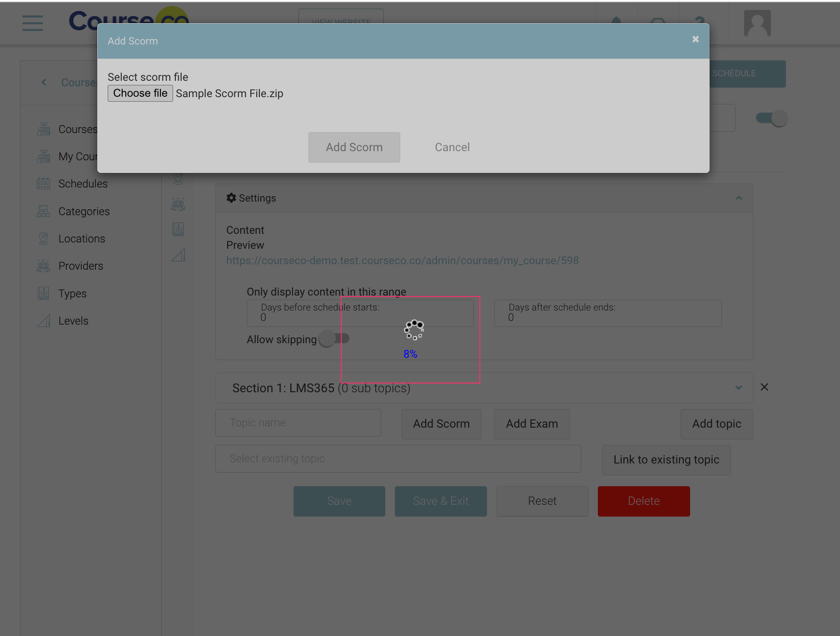
Task: Open Schedules in the sidebar menu
Action: point(83,184)
